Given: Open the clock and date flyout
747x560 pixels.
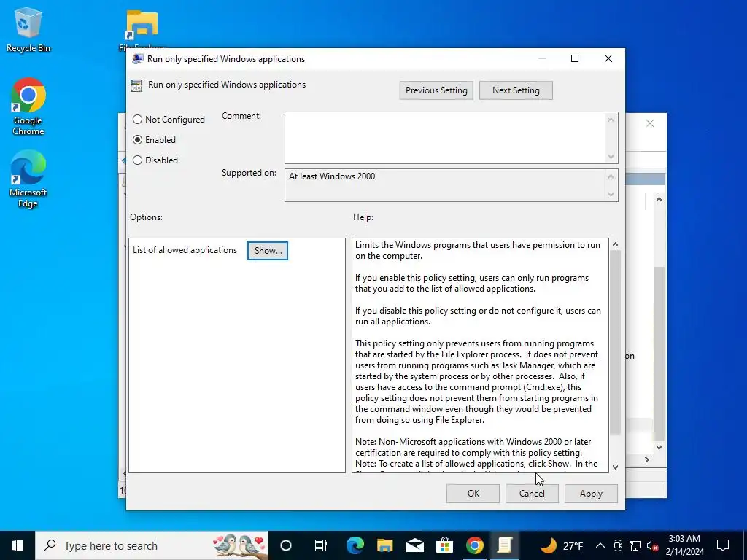Looking at the screenshot, I should (684, 545).
